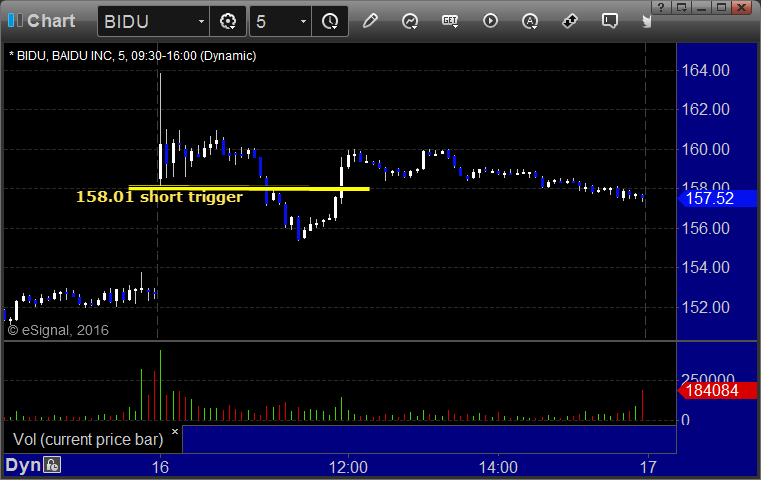
Task: Click the 158.01 short trigger text
Action: click(x=159, y=197)
